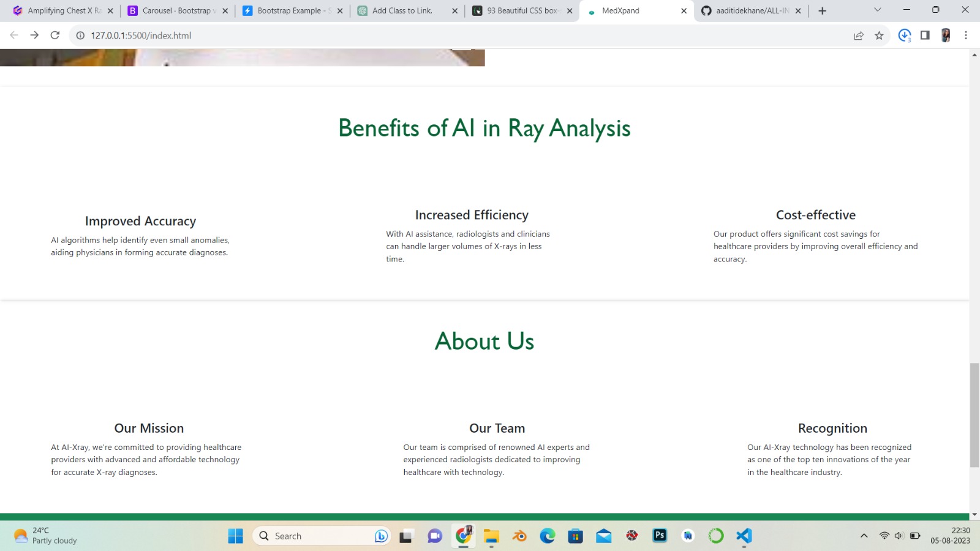The image size is (980, 551).
Task: Open the weather widget showing 24°C
Action: 46,536
